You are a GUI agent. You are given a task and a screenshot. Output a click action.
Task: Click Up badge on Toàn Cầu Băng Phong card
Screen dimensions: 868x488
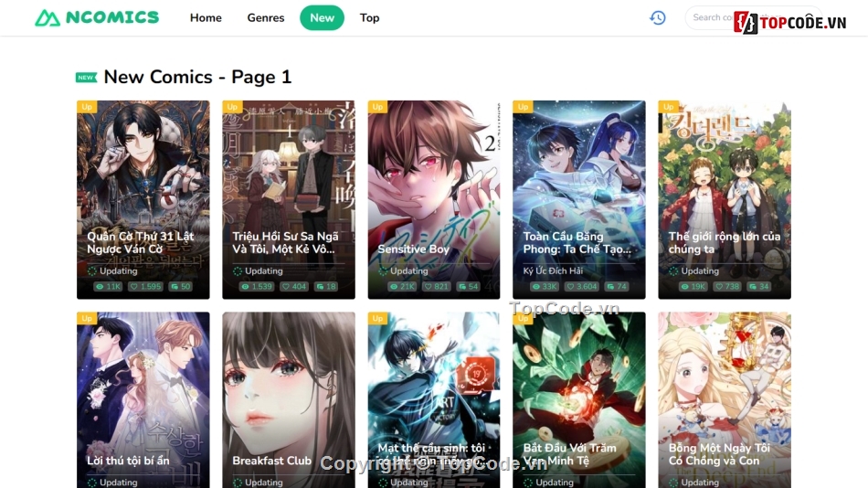(x=524, y=106)
